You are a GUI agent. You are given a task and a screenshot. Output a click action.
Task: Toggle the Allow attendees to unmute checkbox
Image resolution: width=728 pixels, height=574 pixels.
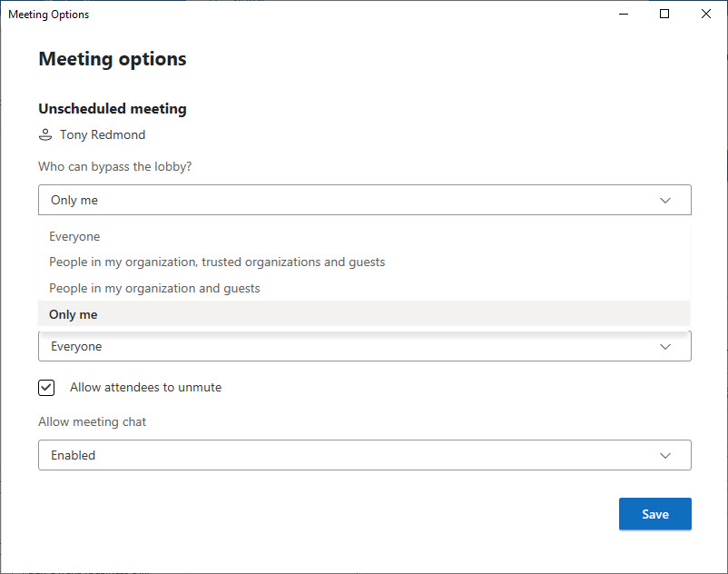[x=46, y=388]
